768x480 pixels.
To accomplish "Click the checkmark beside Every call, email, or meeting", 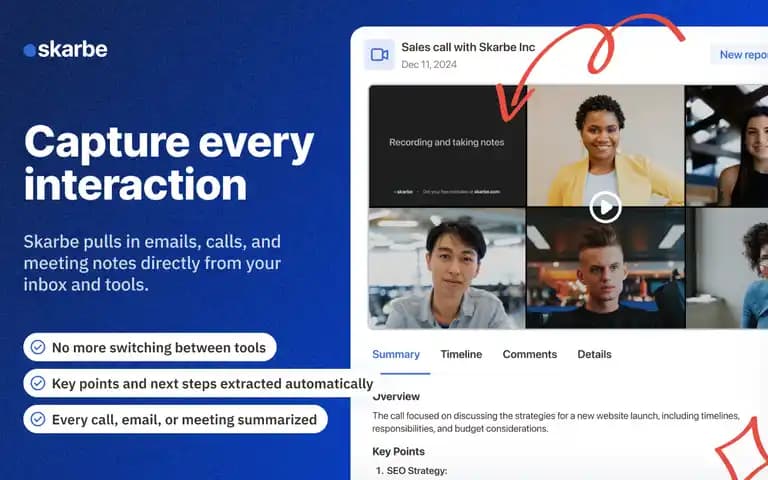I will [x=38, y=419].
